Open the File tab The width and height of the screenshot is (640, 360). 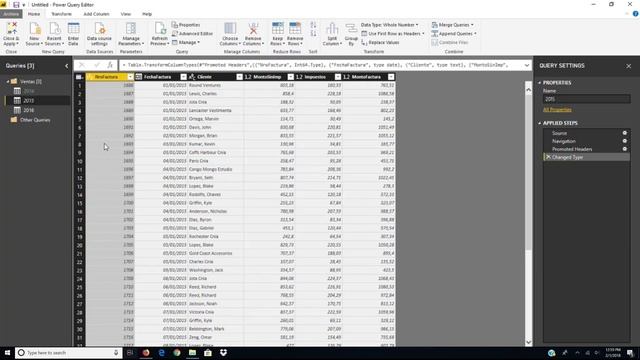coord(11,14)
